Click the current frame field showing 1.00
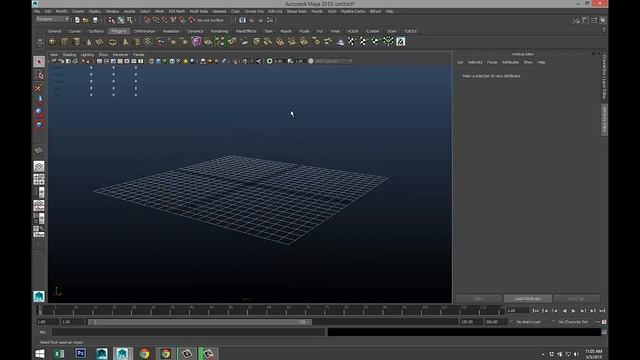 click(517, 311)
